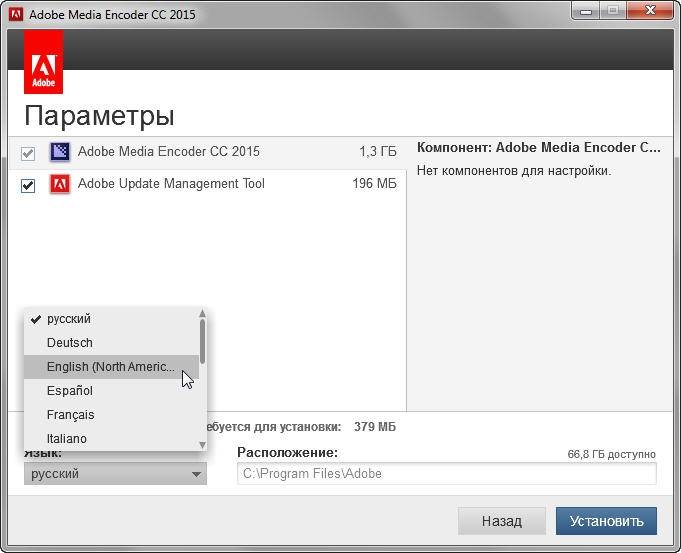Click the Adobe Media Encoder CC 2015 component icon
Screen dimensions: 681x553
(x=60, y=152)
